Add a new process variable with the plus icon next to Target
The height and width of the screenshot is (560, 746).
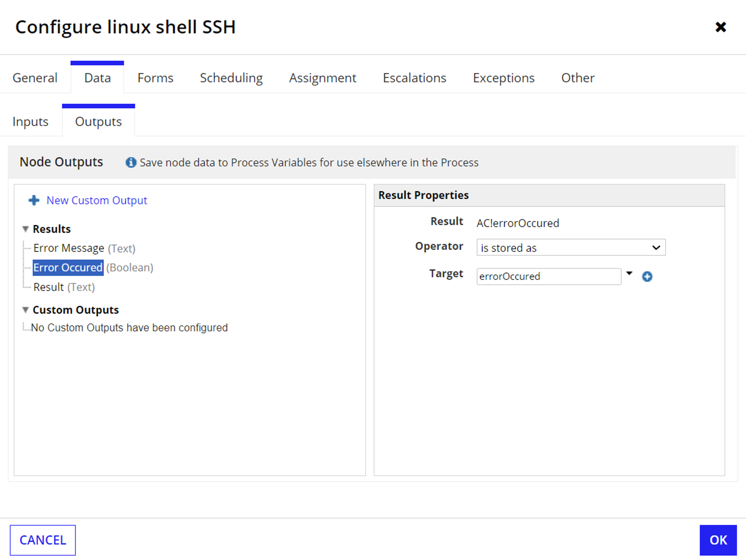(647, 276)
